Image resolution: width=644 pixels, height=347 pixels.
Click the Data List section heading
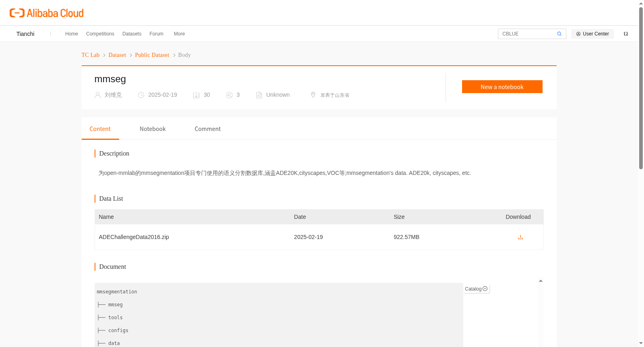(x=111, y=199)
